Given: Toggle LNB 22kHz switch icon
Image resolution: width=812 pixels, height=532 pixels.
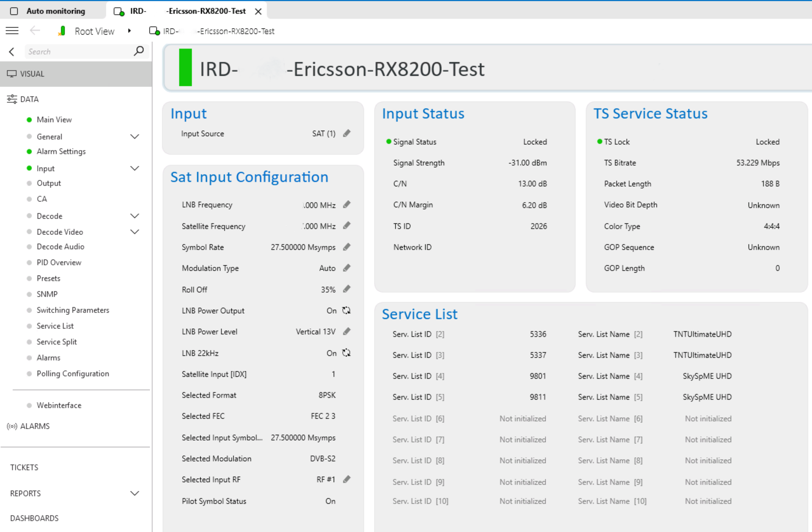Looking at the screenshot, I should pos(346,353).
